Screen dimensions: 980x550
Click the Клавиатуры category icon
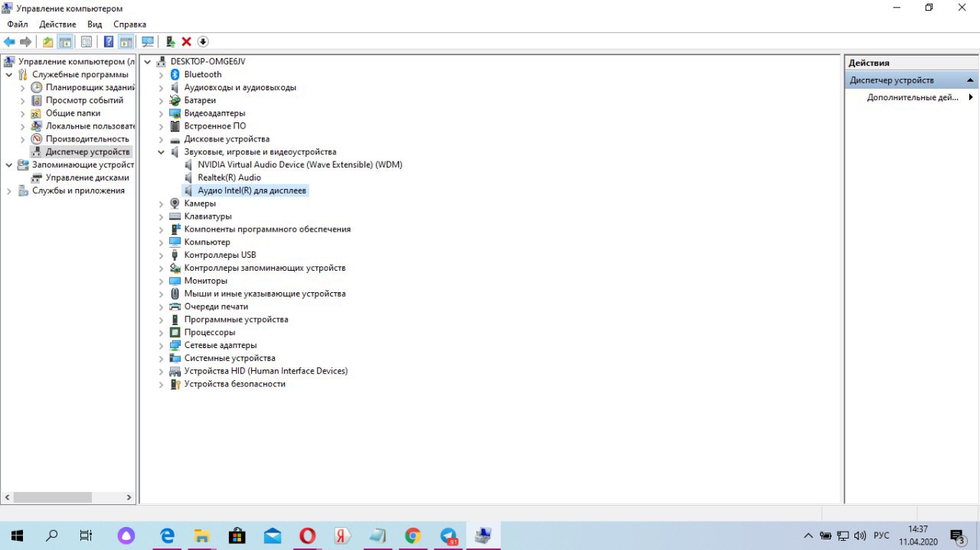(175, 216)
